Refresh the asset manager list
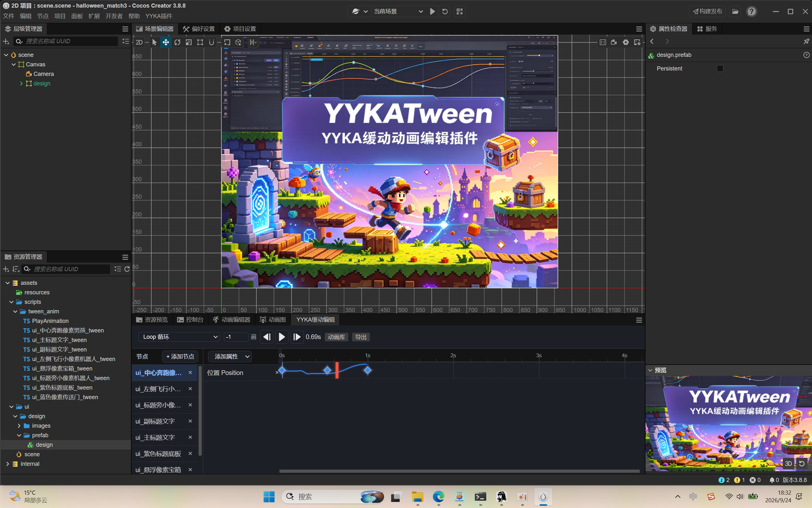This screenshot has width=812, height=508. 127,269
